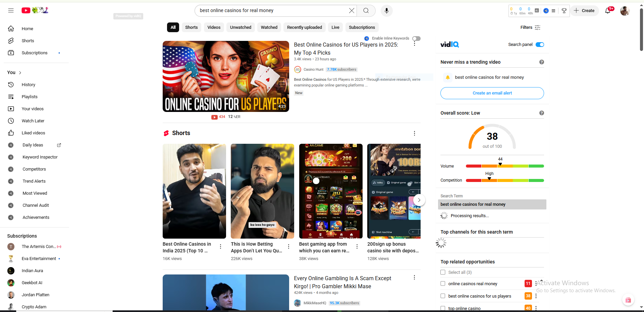The width and height of the screenshot is (644, 312).
Task: Open 'ka loss ho gaya' short thumbnail
Action: 262,191
